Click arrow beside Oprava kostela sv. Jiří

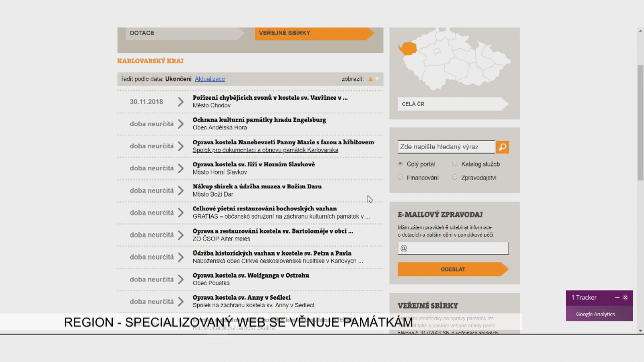181,168
